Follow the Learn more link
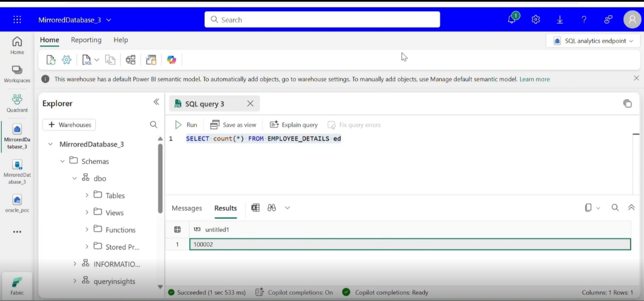 [534, 79]
